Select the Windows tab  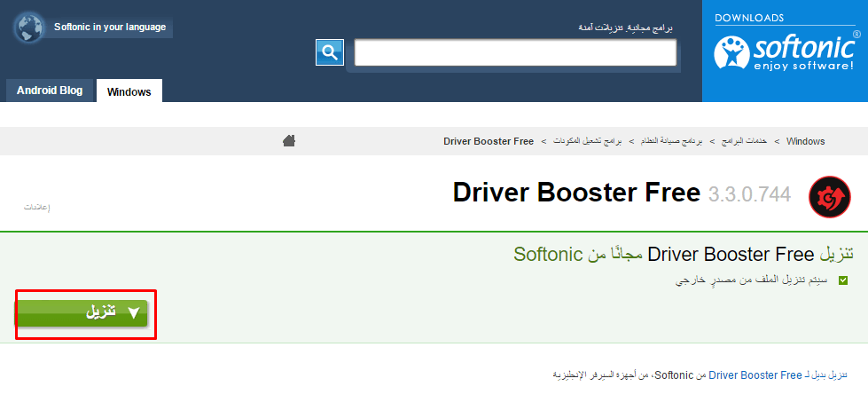129,91
